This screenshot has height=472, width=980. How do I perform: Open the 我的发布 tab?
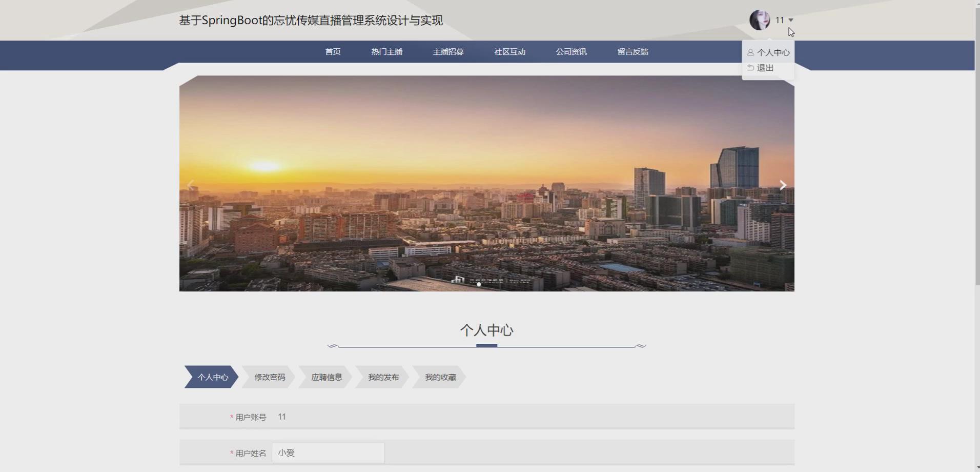pyautogui.click(x=383, y=377)
